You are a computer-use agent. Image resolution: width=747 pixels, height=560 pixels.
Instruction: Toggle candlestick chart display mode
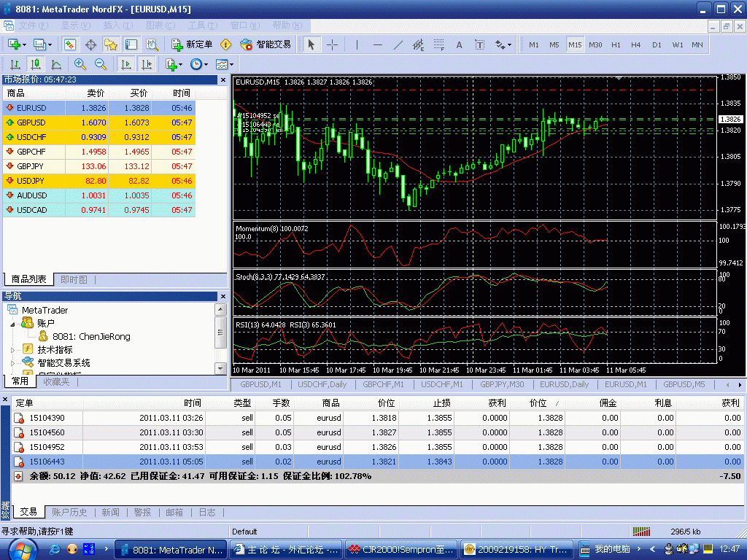35,64
